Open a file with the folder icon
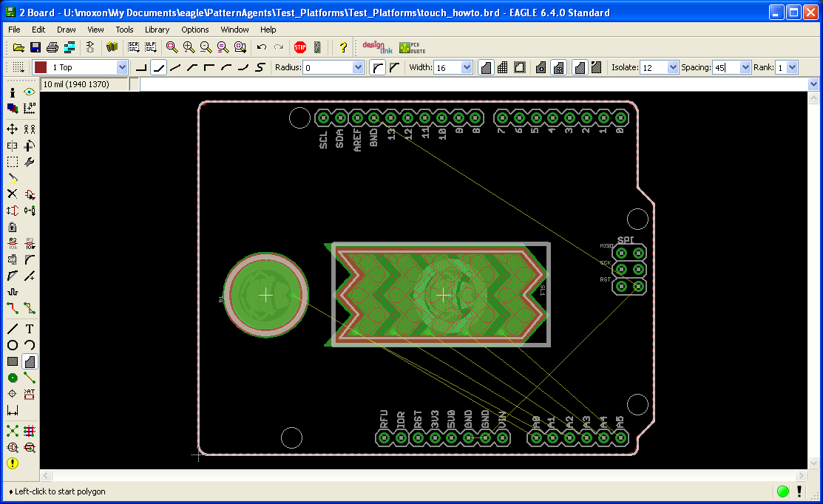 pos(18,48)
